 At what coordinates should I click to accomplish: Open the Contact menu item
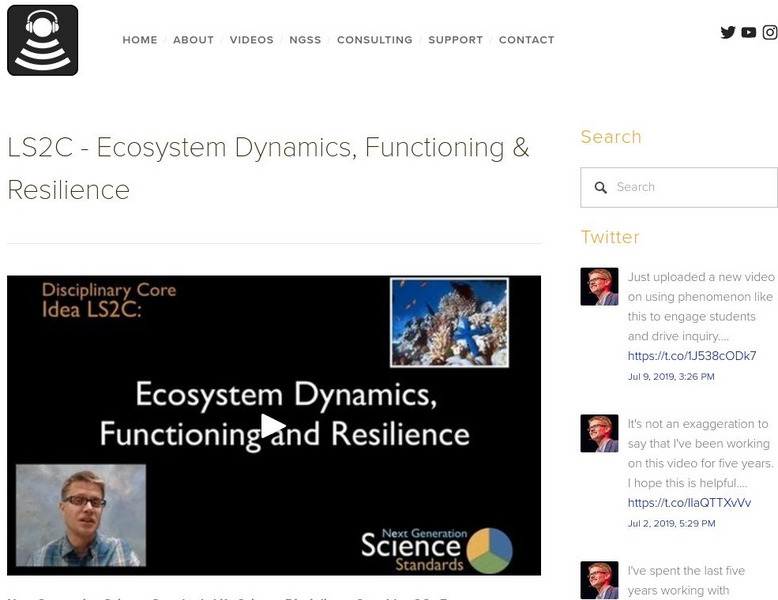click(x=526, y=40)
